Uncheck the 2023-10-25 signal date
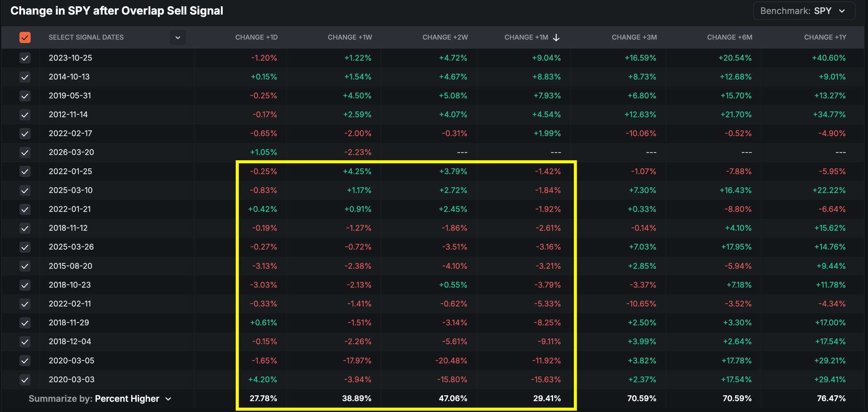 click(x=25, y=58)
